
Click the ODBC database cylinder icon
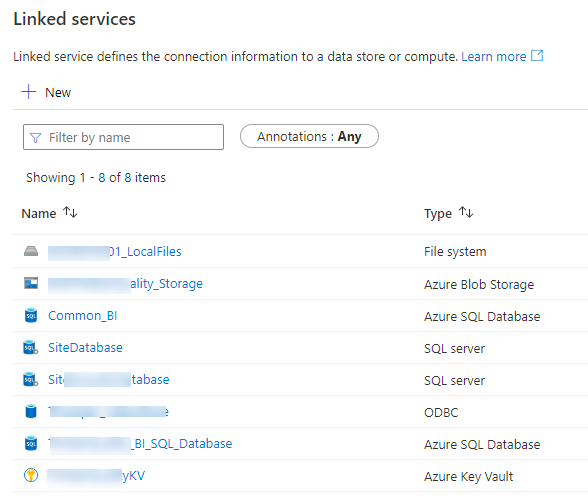[x=31, y=411]
